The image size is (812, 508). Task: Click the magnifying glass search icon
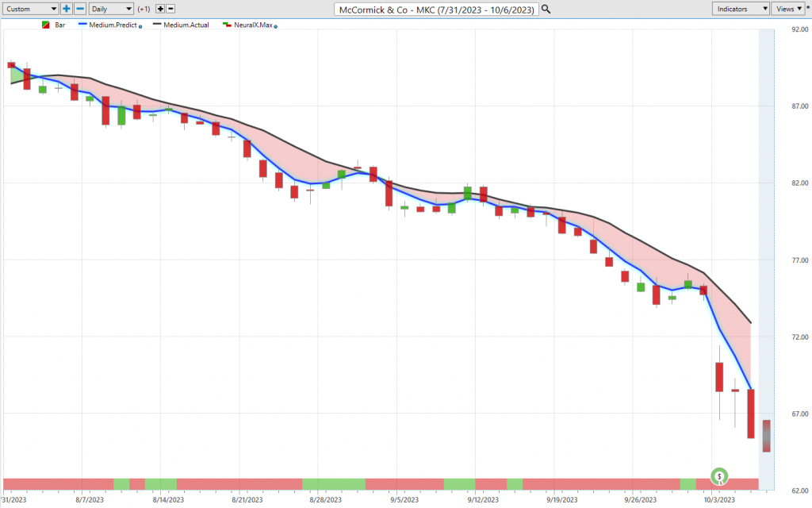(x=546, y=10)
